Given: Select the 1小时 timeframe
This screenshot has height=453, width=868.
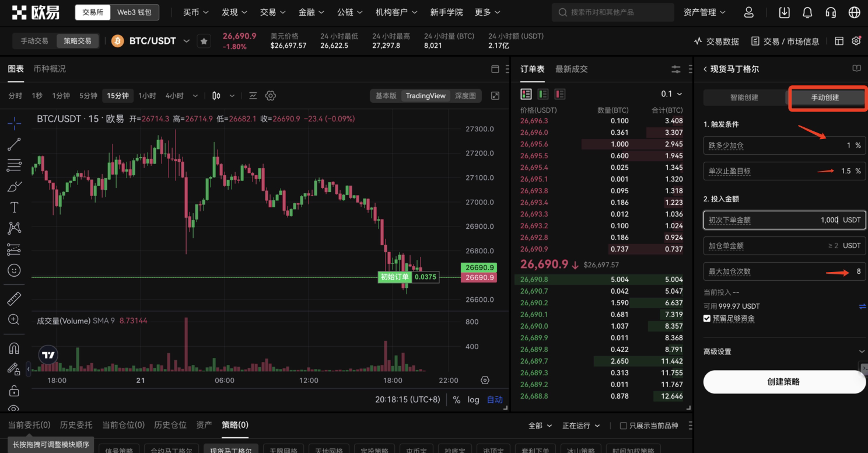Looking at the screenshot, I should [147, 96].
